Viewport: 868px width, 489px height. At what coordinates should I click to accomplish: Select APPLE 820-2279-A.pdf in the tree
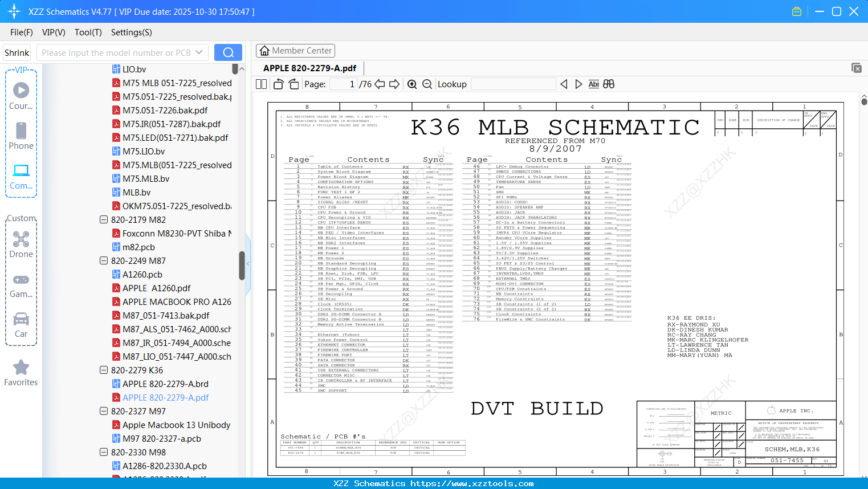165,397
